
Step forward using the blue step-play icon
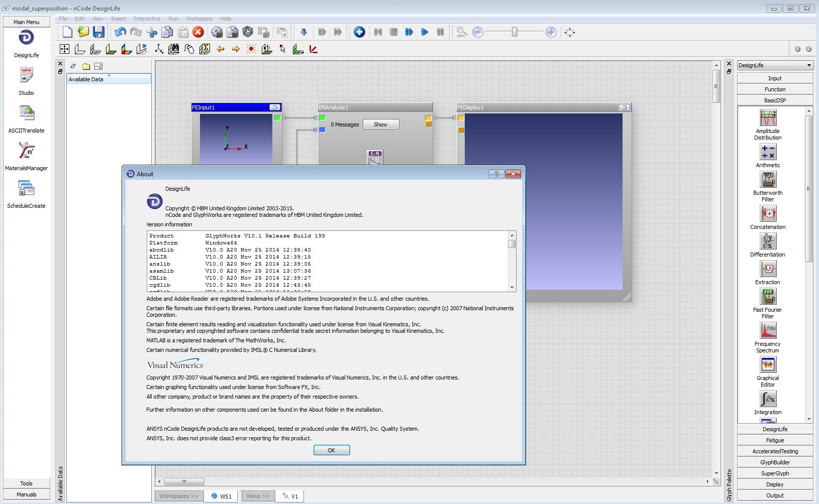(x=409, y=32)
